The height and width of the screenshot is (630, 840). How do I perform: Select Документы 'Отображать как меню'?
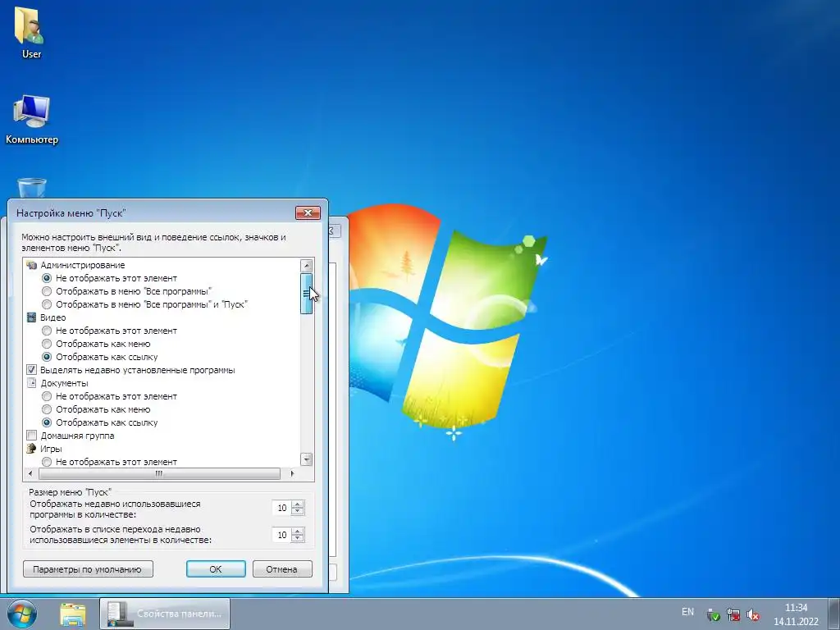(x=47, y=409)
